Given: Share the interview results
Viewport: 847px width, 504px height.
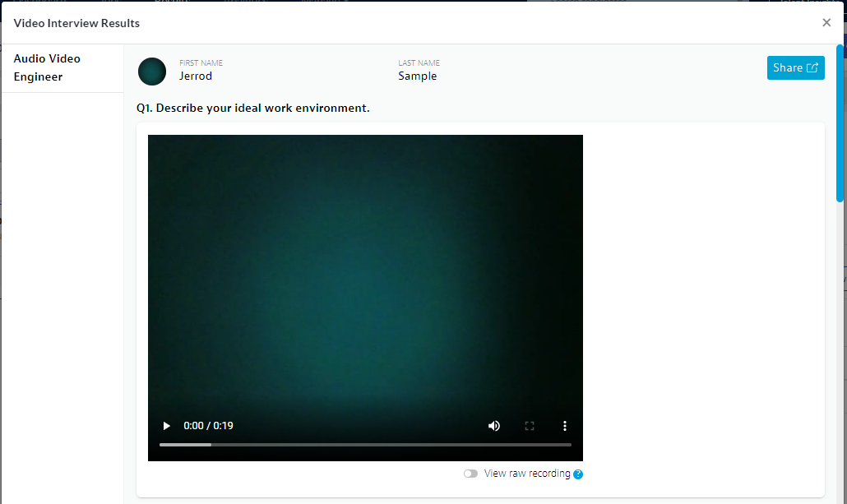Looking at the screenshot, I should point(796,67).
